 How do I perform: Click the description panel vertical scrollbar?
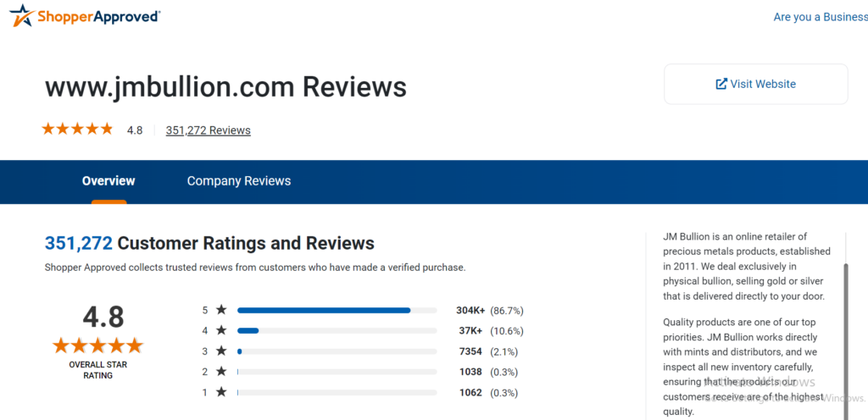pos(845,341)
